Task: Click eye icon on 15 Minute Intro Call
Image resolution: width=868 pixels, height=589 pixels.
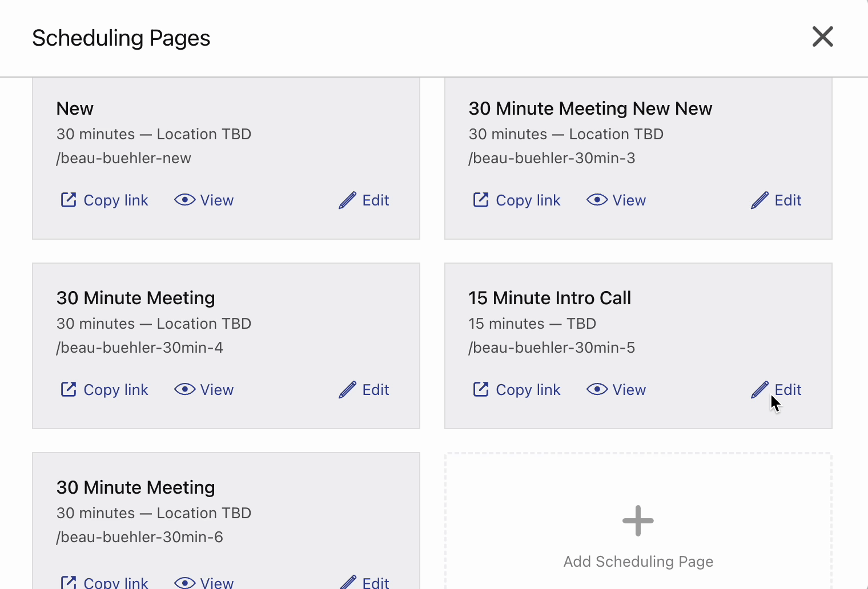Action: [597, 389]
